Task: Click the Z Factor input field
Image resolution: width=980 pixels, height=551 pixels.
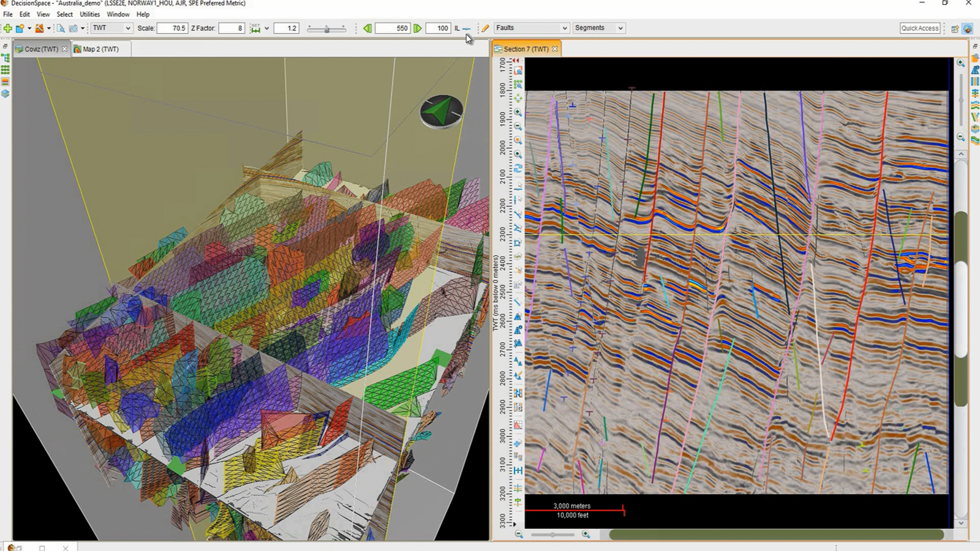Action: coord(232,28)
